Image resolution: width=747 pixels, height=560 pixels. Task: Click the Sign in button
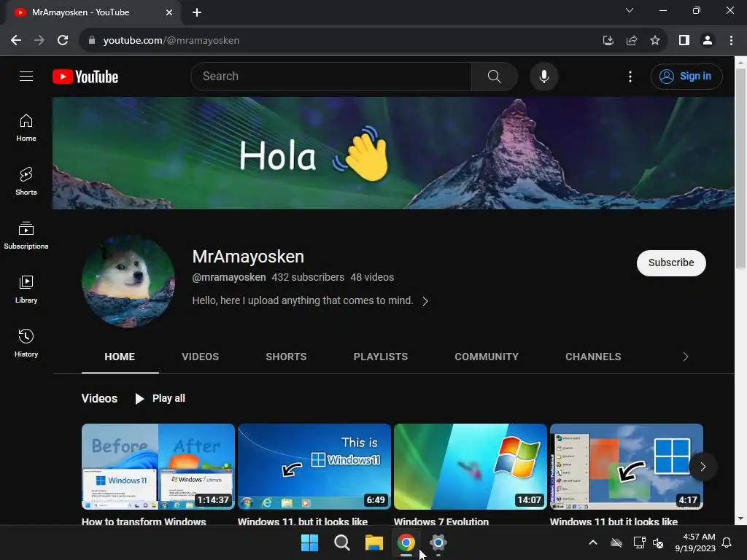686,76
